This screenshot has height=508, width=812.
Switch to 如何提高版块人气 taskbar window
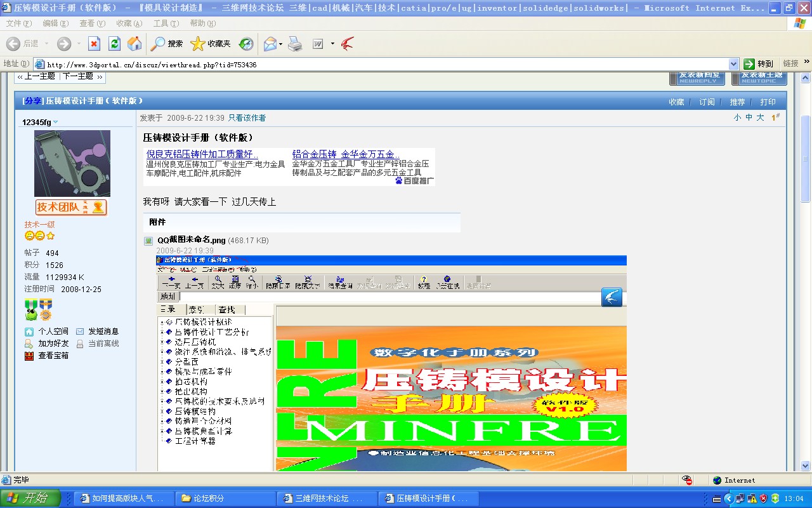[125, 498]
